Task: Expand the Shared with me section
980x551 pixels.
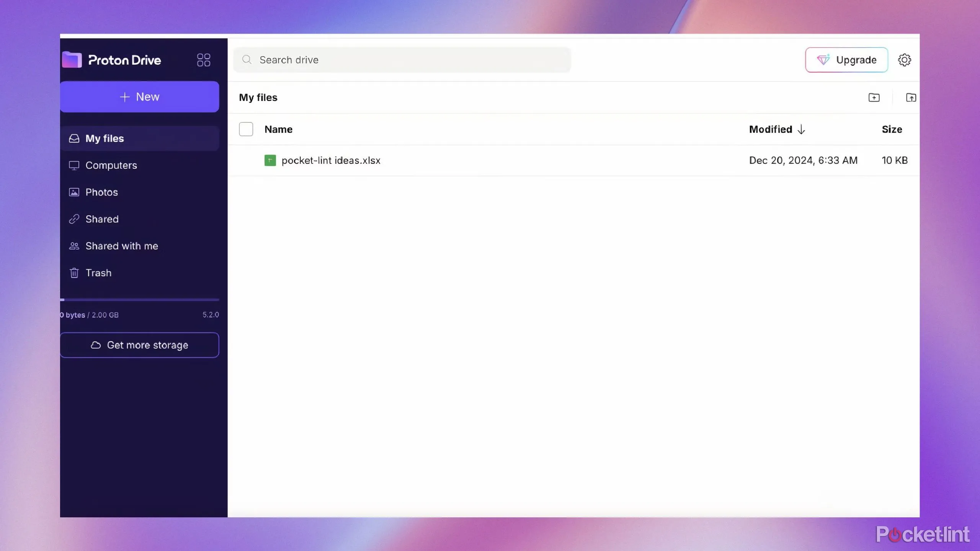Action: pyautogui.click(x=122, y=246)
